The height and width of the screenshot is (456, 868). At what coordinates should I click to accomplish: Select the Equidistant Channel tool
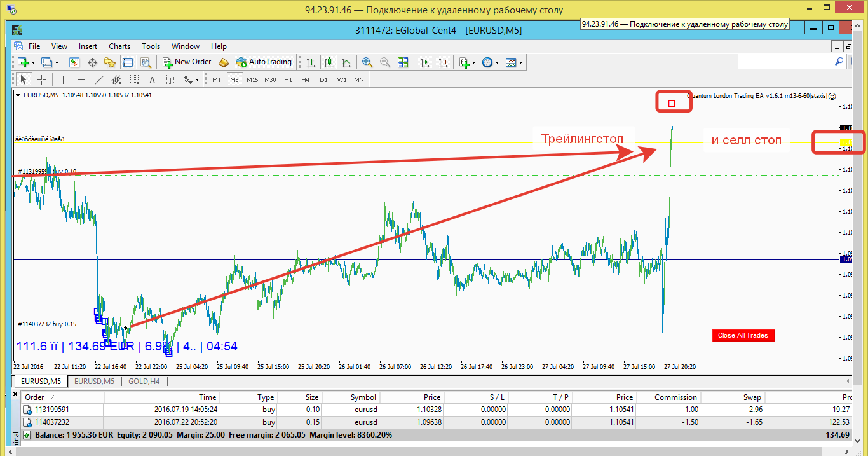pyautogui.click(x=116, y=79)
